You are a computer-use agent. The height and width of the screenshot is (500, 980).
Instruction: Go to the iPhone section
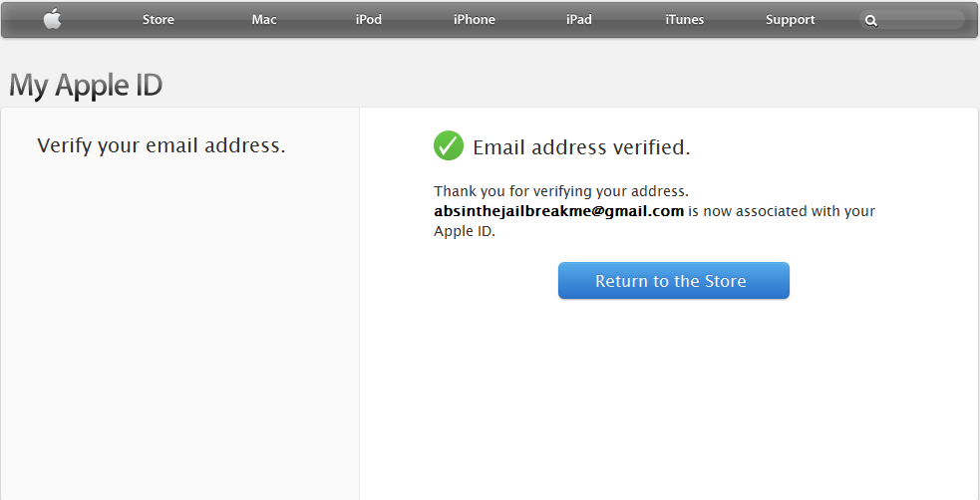click(475, 19)
